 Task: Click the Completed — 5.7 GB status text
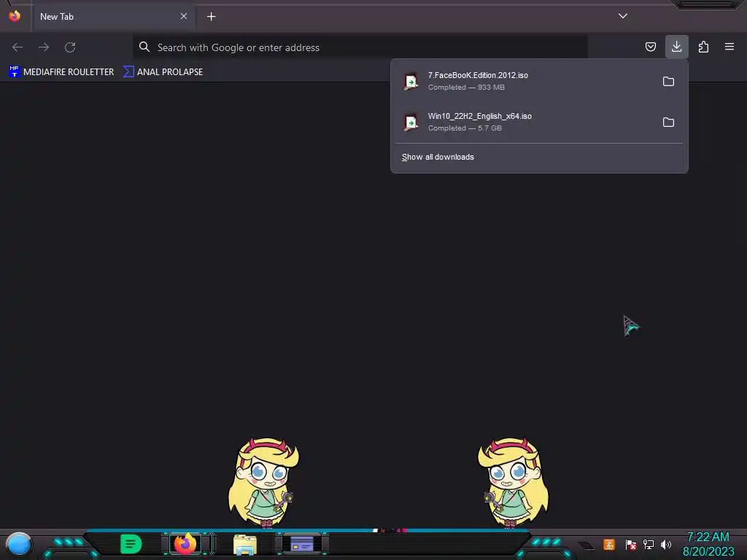point(465,128)
